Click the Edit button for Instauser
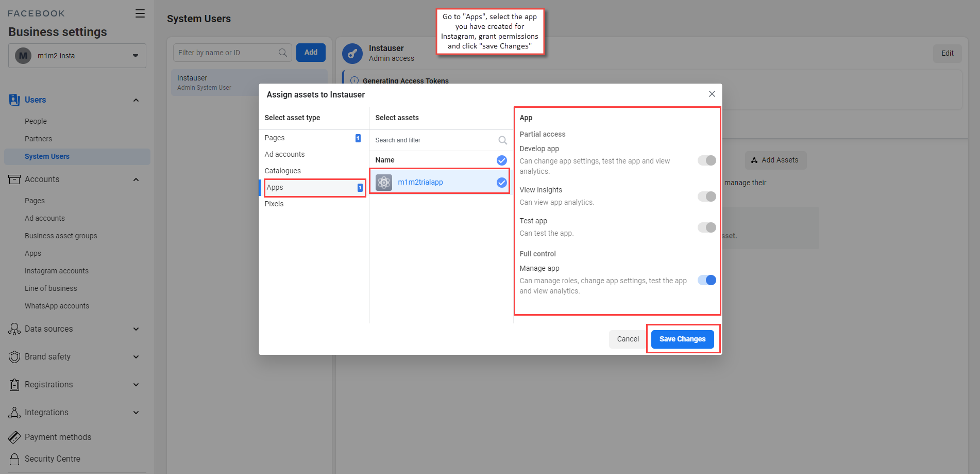 (947, 53)
